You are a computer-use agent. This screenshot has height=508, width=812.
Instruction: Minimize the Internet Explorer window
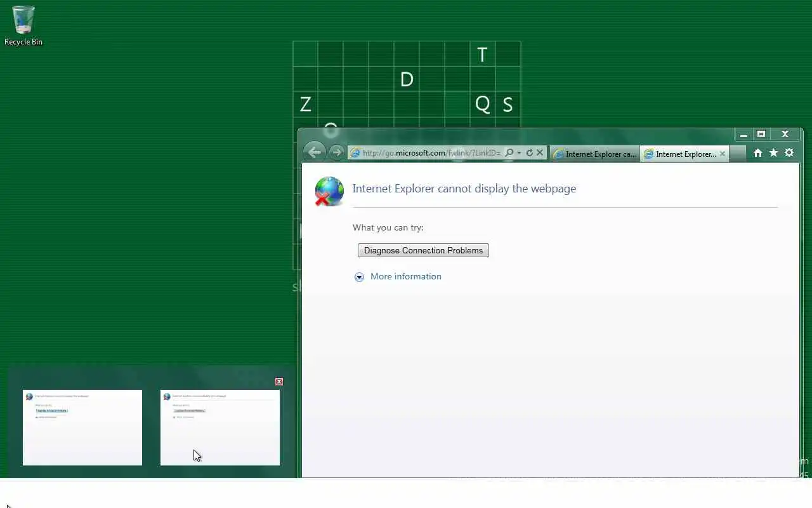743,135
